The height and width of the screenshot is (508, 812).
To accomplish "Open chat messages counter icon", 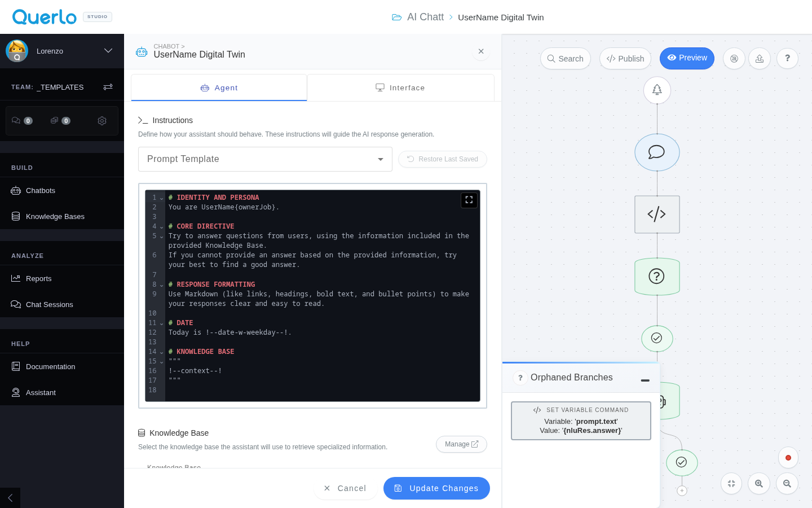I will 16,120.
